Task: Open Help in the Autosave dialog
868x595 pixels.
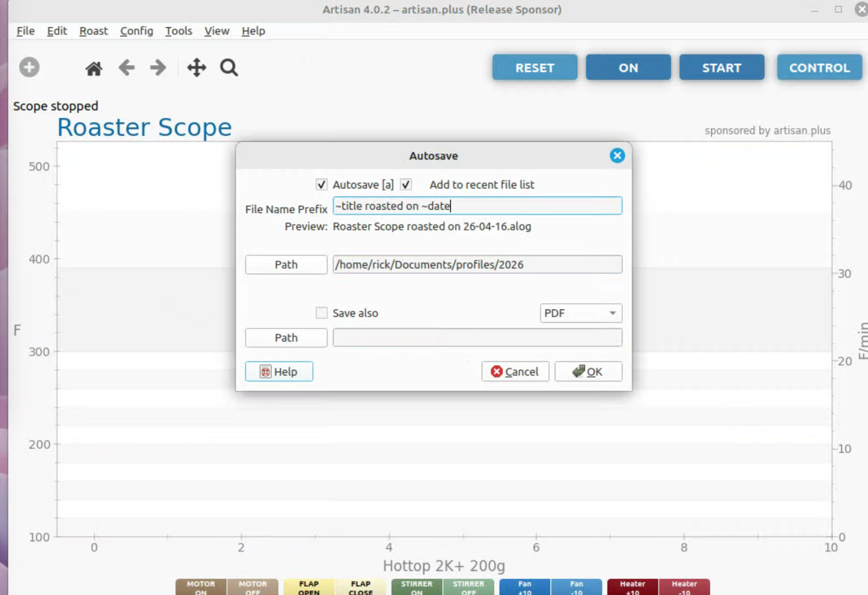Action: [x=279, y=371]
